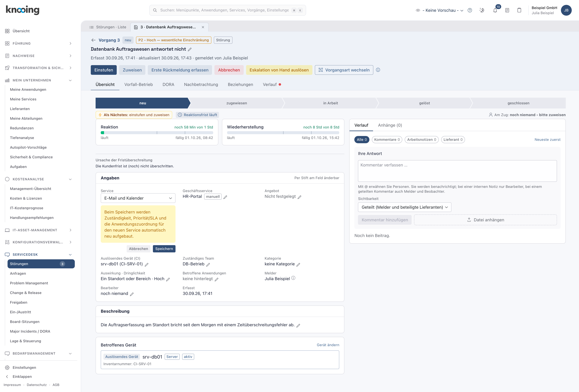This screenshot has width=579, height=392.
Task: Edit the Beschreibung text pencil icon
Action: [298, 326]
